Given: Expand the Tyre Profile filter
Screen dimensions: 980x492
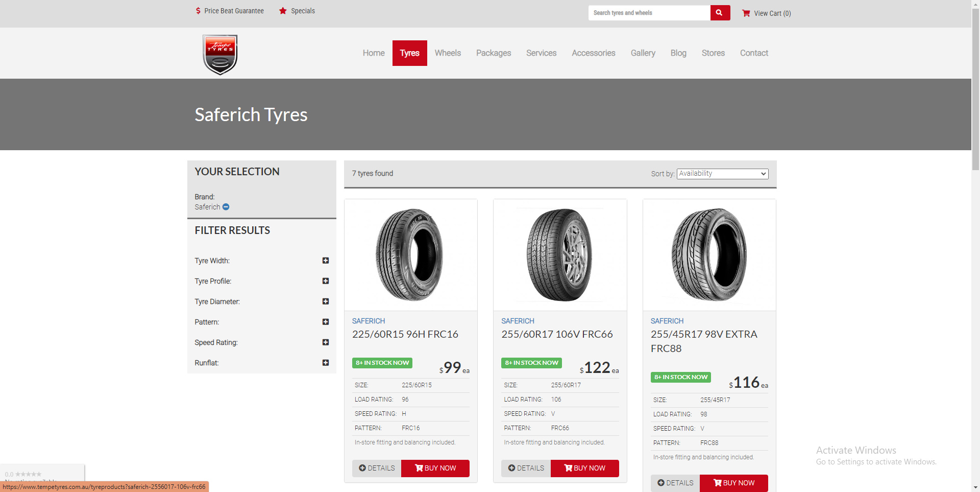Looking at the screenshot, I should 326,281.
